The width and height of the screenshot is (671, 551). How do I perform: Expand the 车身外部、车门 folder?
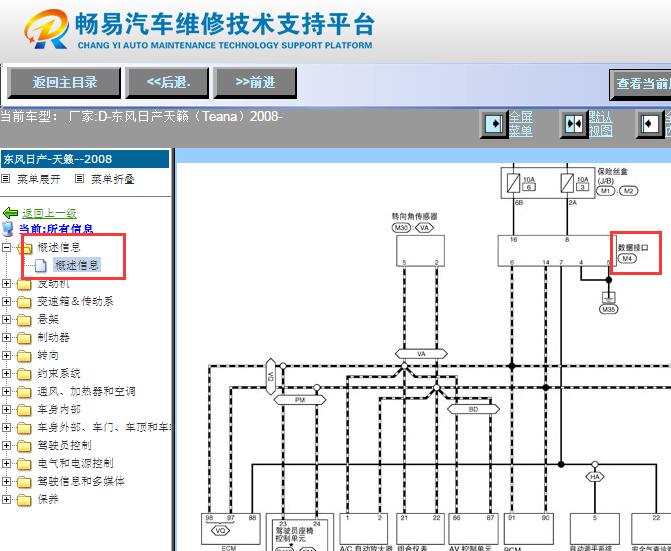6,427
